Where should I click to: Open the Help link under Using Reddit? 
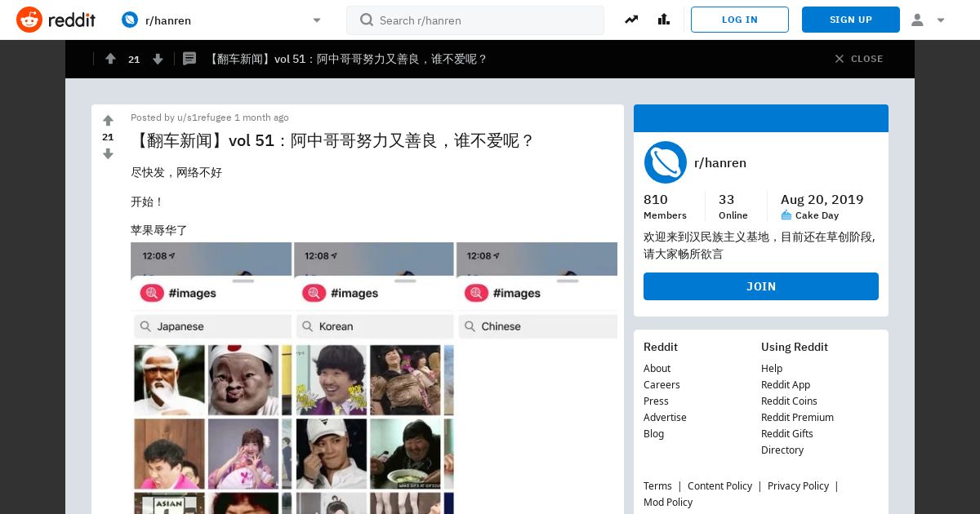click(772, 368)
